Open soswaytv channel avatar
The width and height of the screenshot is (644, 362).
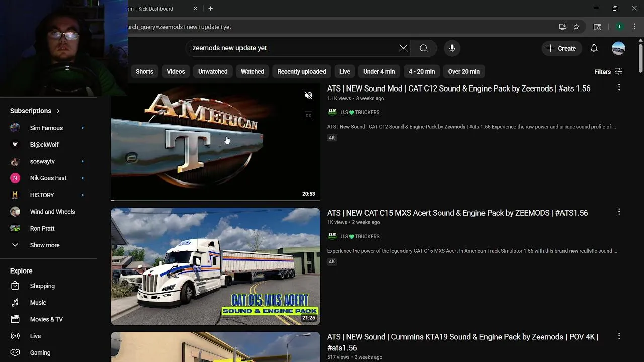[15, 161]
